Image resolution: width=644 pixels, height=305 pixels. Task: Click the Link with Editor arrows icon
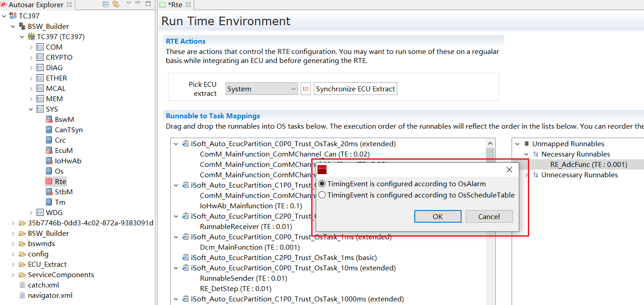click(116, 4)
